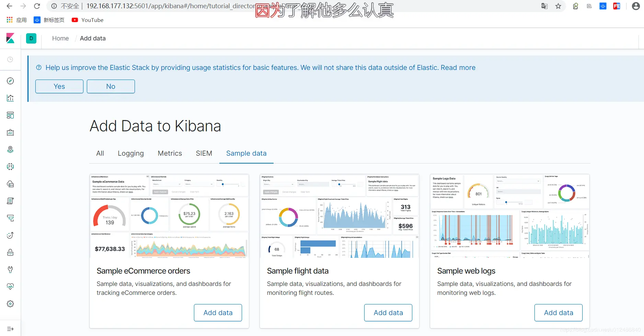Click Read more in the telemetry banner

458,68
